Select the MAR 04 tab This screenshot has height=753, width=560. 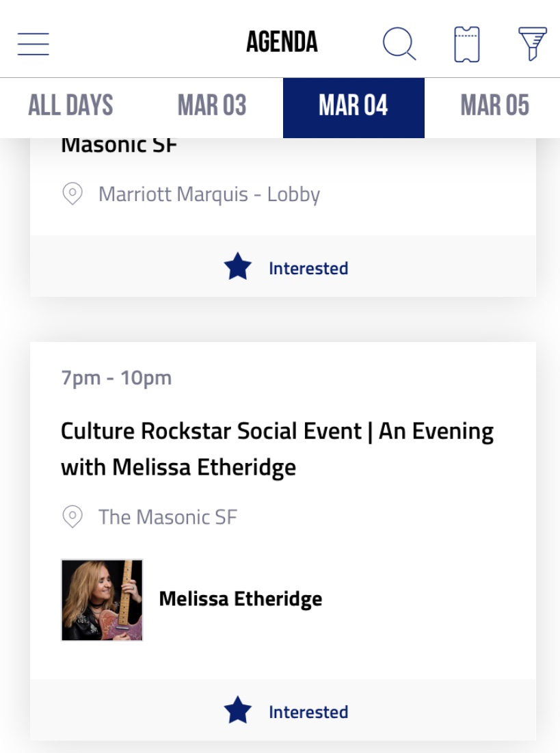click(x=354, y=106)
